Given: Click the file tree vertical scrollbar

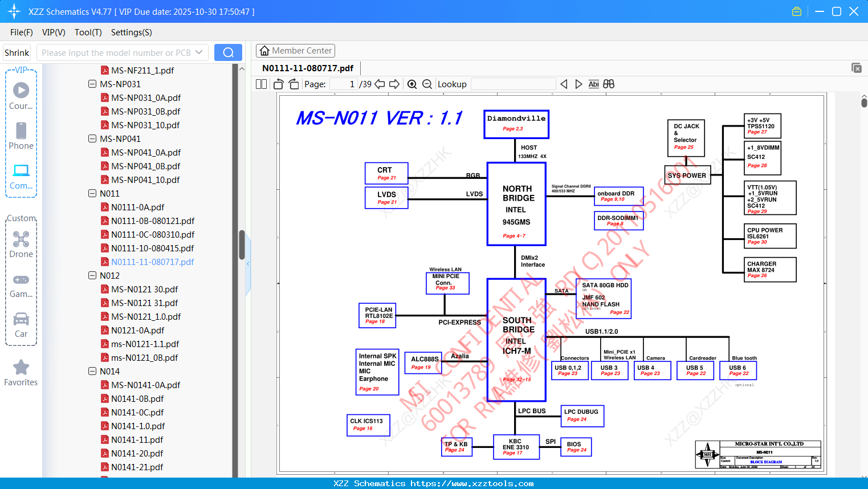Looking at the screenshot, I should pyautogui.click(x=242, y=244).
